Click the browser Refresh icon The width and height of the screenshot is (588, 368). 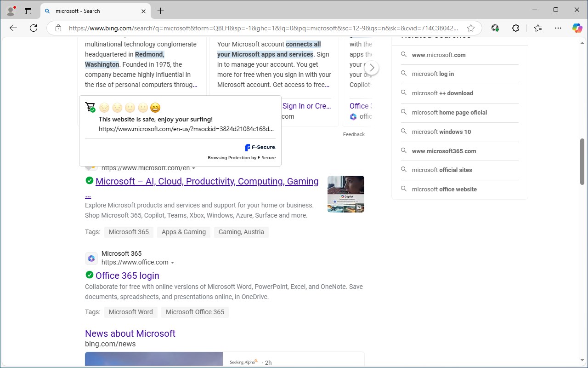click(33, 28)
